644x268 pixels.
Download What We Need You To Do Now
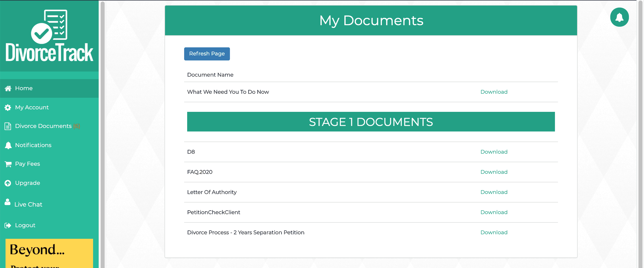click(x=494, y=92)
